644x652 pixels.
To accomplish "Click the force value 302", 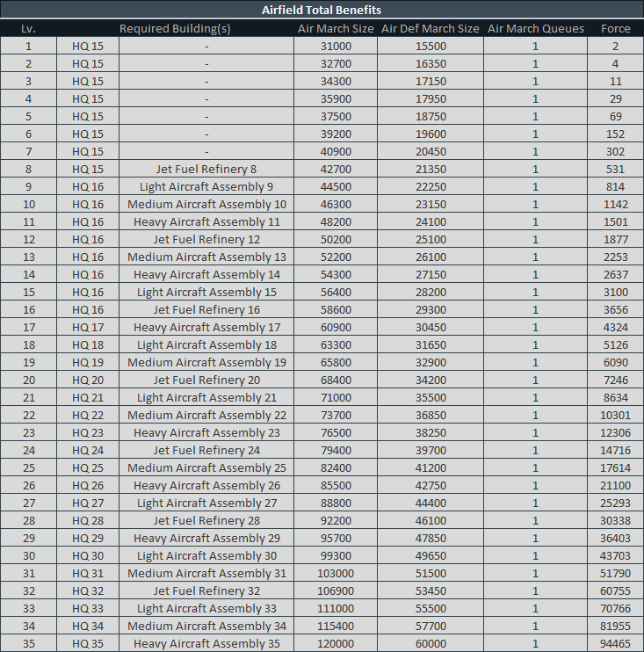I will tap(615, 151).
